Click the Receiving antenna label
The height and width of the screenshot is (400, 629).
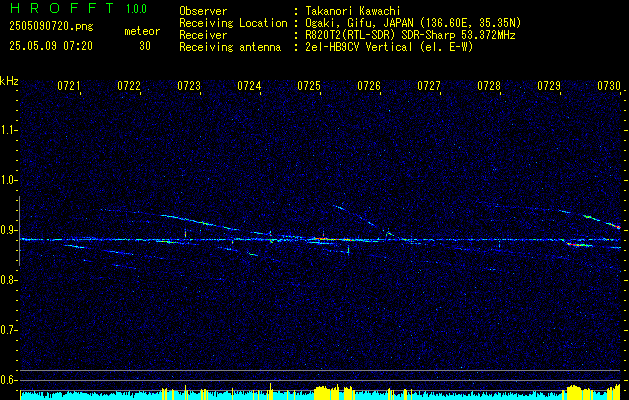(230, 47)
